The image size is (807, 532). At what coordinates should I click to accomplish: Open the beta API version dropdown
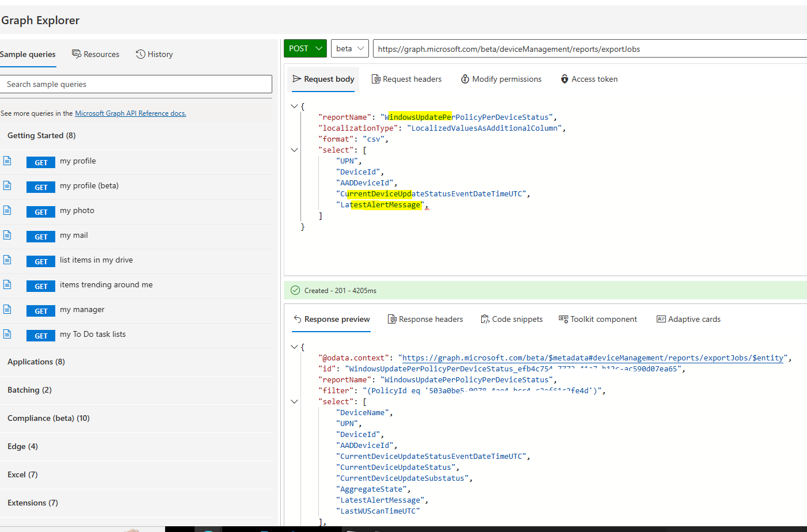click(x=349, y=48)
